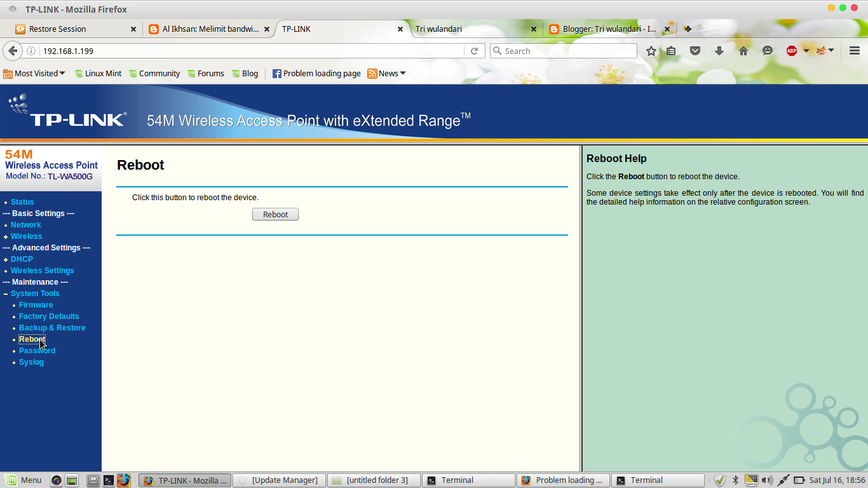
Task: Open the Downloads arrow icon
Action: click(x=719, y=51)
